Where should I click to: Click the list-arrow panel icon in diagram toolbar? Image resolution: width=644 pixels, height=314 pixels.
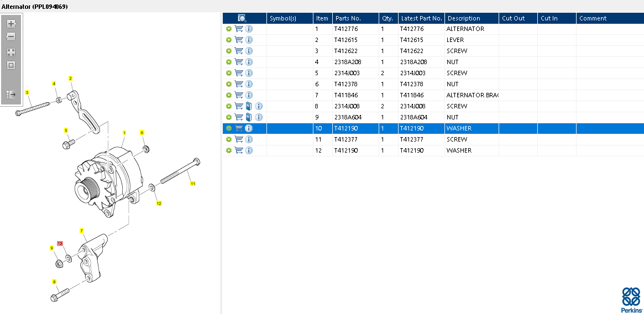click(x=11, y=95)
